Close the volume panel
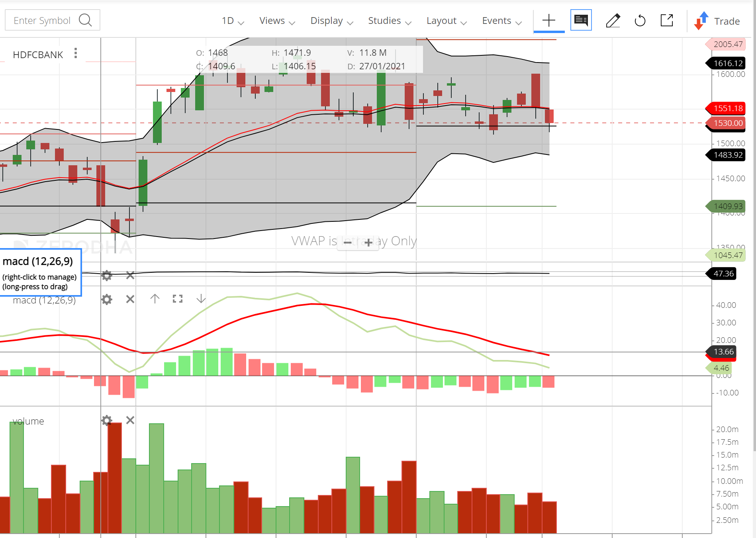 point(130,420)
